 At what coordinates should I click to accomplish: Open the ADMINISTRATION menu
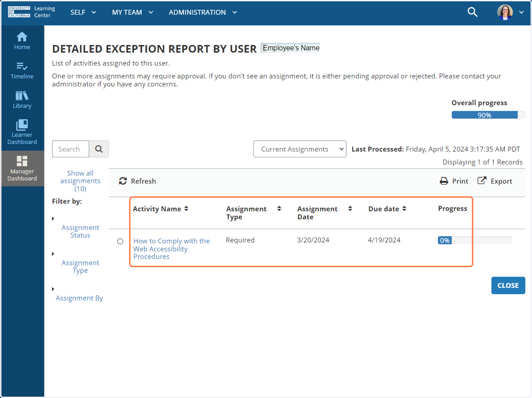tap(203, 12)
